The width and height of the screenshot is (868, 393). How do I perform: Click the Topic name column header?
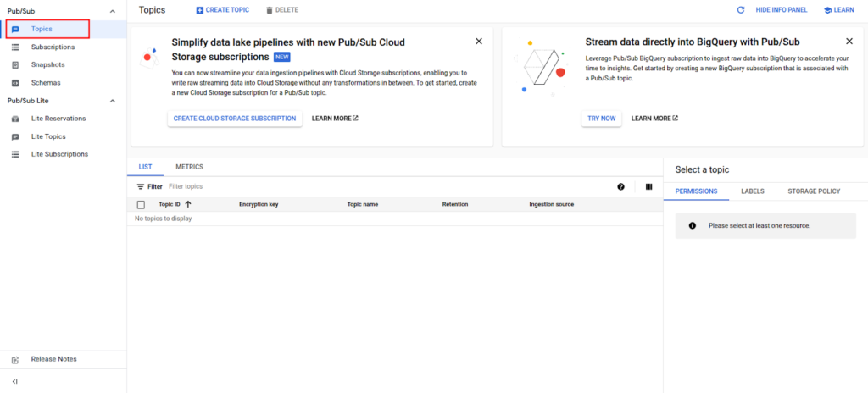tap(363, 204)
